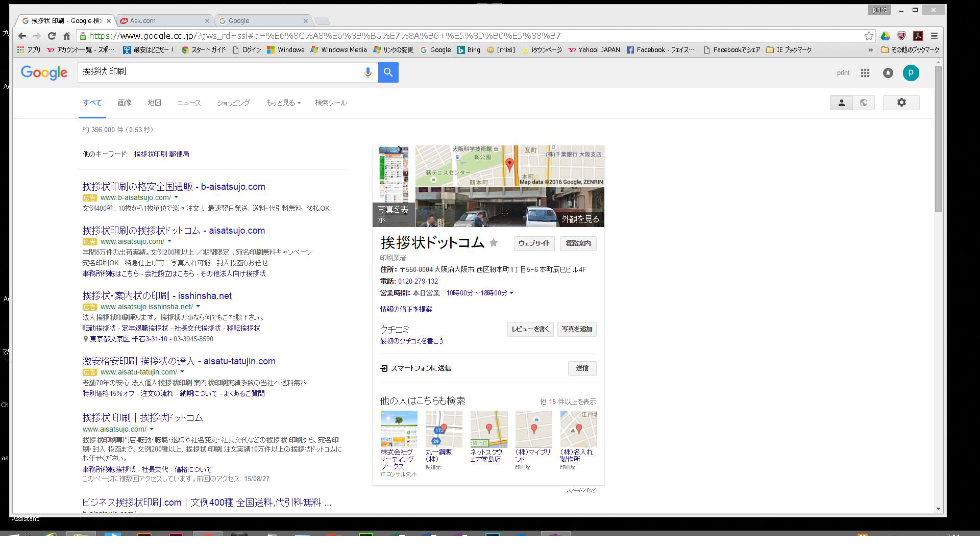Bookmark this page with the star icon
This screenshot has height=551, width=980.
tap(869, 36)
